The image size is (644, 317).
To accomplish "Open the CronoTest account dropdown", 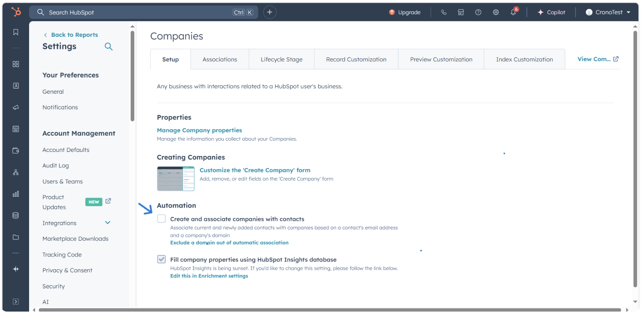I will tap(608, 12).
